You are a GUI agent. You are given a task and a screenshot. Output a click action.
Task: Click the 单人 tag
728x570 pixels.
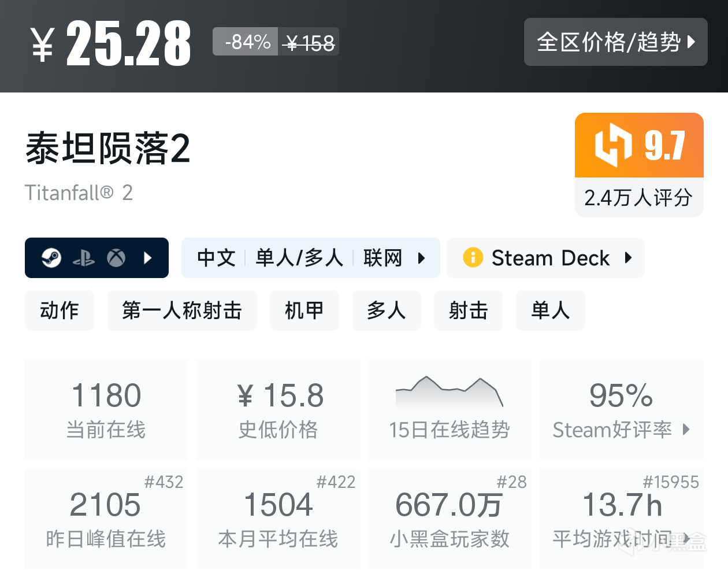coord(550,310)
